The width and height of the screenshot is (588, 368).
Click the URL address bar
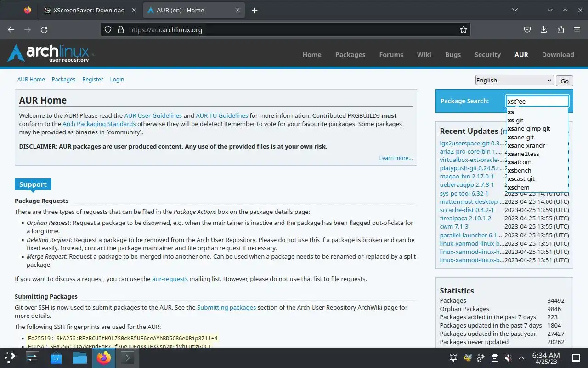coord(285,29)
